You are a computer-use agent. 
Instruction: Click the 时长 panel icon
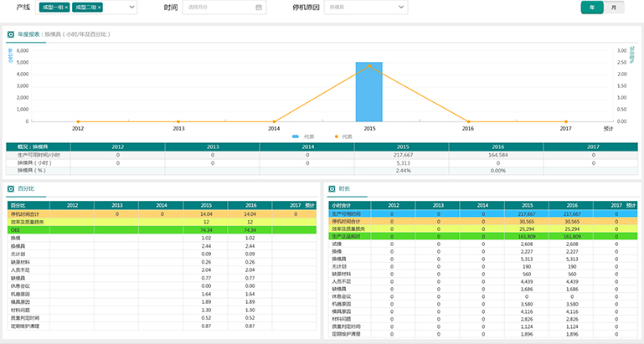(332, 189)
